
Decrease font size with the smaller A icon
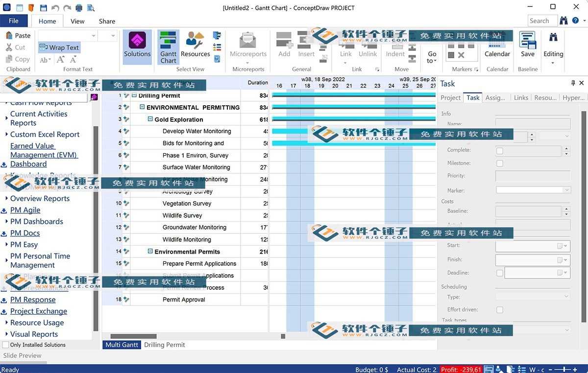[73, 60]
